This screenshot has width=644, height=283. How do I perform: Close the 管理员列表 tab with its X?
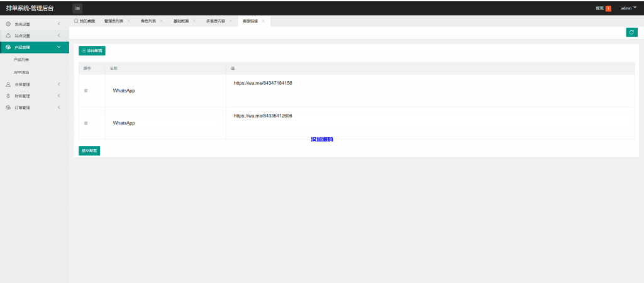[x=129, y=21]
